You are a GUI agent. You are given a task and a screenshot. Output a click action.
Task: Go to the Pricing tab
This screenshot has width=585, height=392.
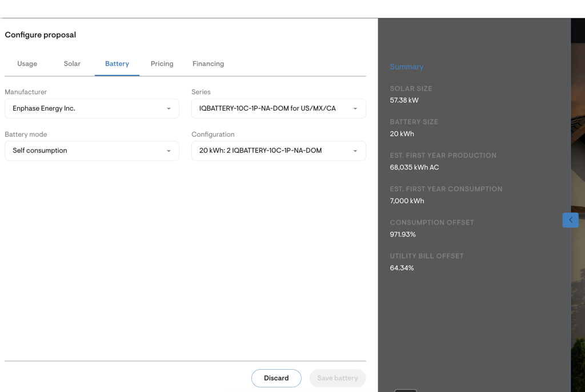(x=162, y=64)
